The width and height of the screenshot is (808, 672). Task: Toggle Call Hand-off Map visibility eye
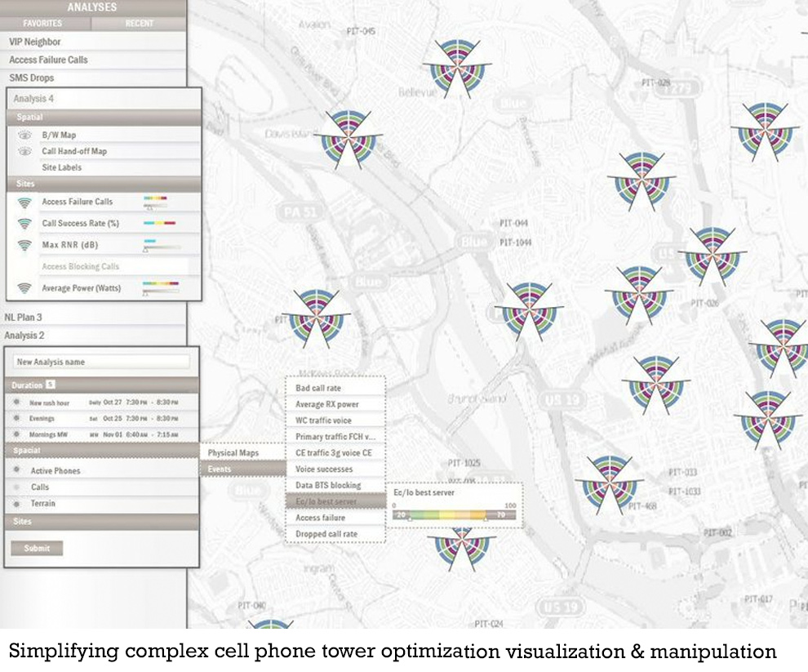click(x=24, y=151)
